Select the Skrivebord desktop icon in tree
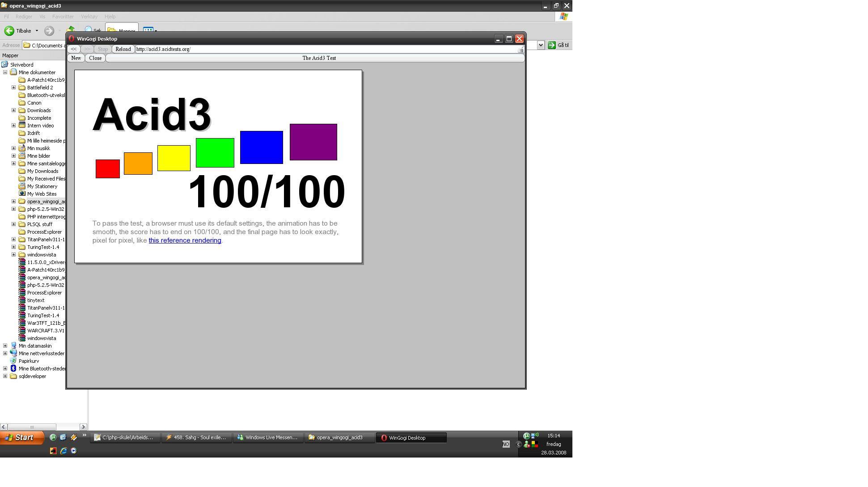868x487 pixels. (x=5, y=65)
